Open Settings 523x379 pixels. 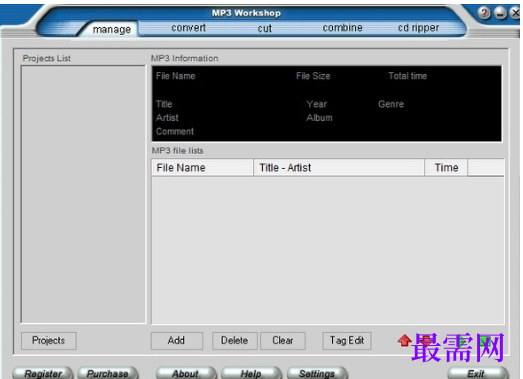tap(317, 373)
